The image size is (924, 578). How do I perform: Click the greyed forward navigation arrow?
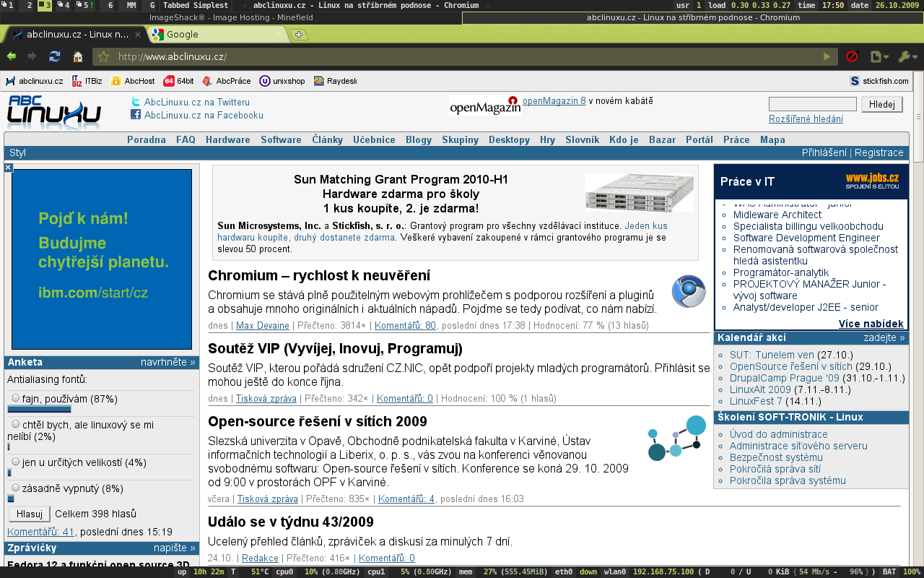pos(32,56)
